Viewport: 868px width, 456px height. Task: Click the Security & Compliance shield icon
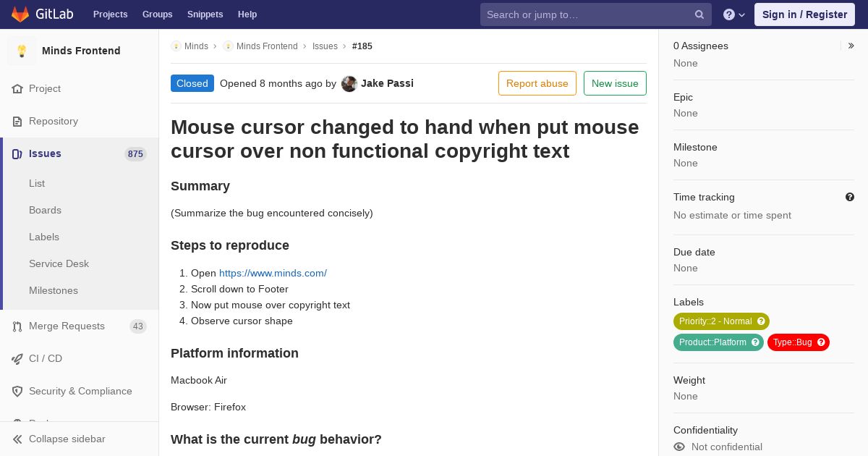click(17, 391)
